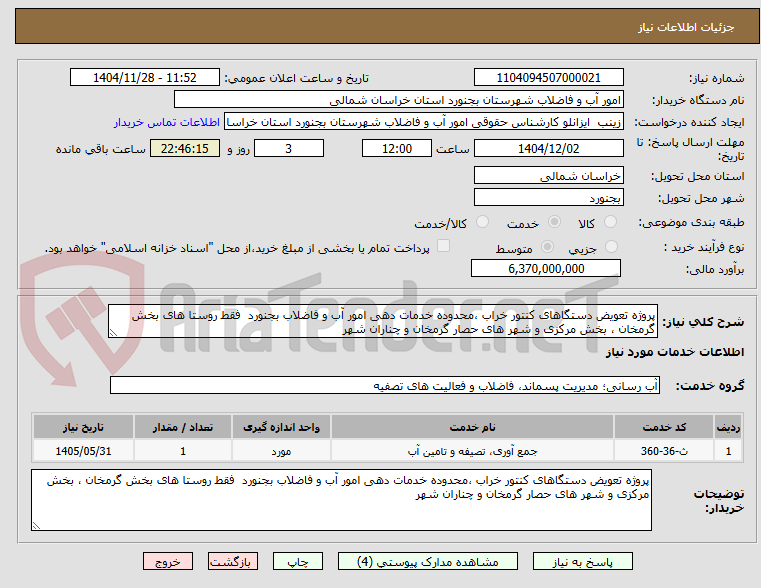Open مشاهده مدارک پیوستی (4) attachments
Image resolution: width=761 pixels, height=588 pixels.
(x=428, y=561)
